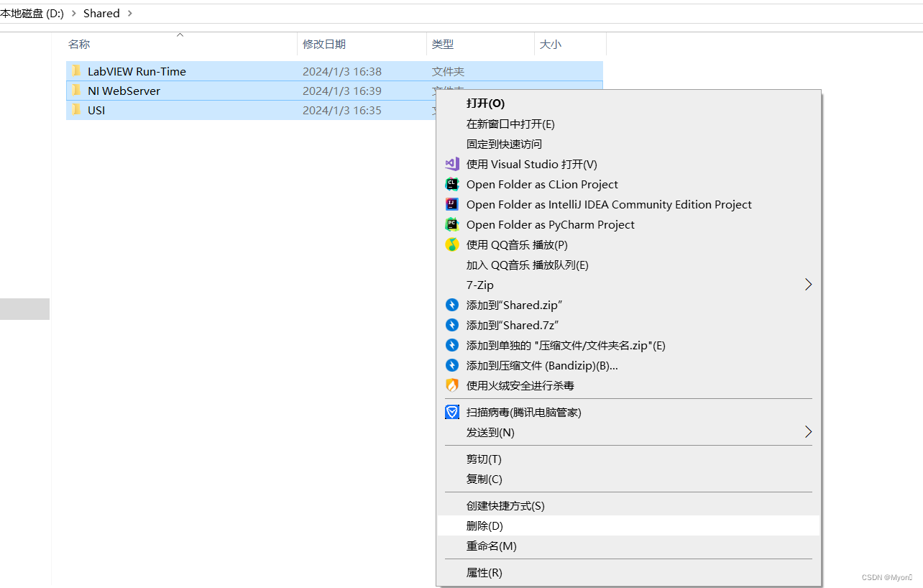Viewport: 923px width, 588px height.
Task: Expand the 发送到(N) submenu arrow
Action: (x=808, y=432)
